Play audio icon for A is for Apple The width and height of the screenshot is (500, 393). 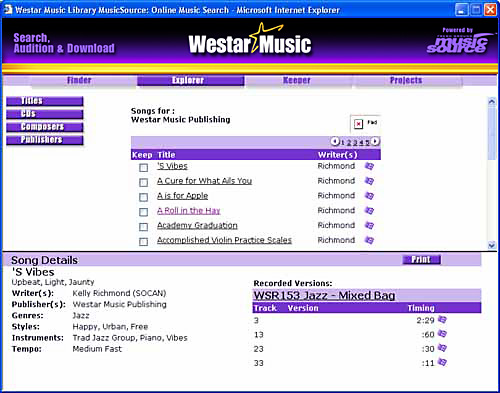[369, 196]
